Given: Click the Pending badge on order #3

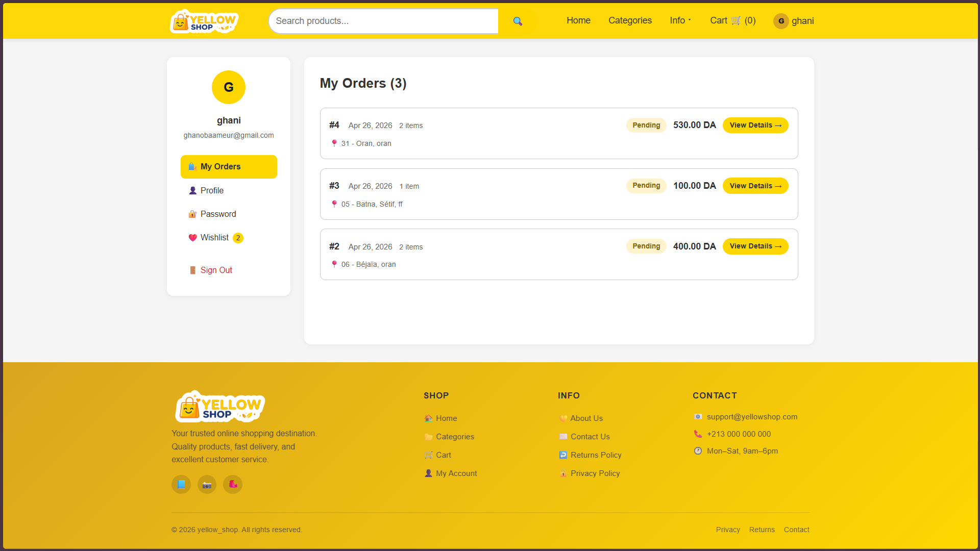Looking at the screenshot, I should [646, 186].
